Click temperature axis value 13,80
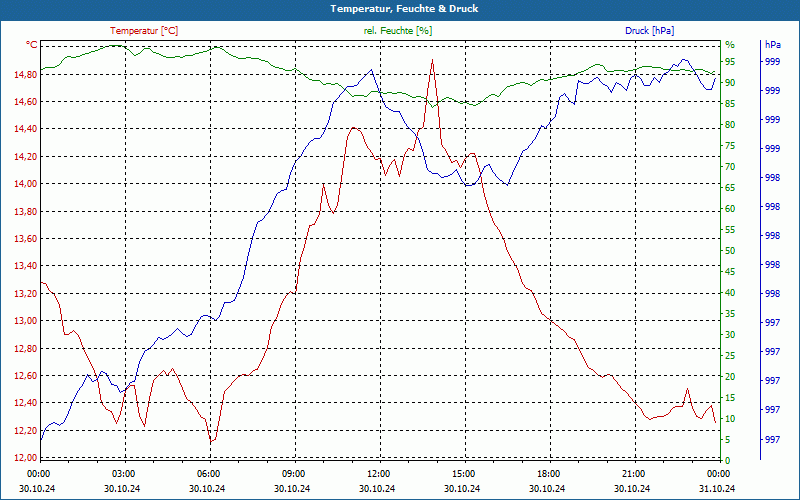 [x=25, y=211]
